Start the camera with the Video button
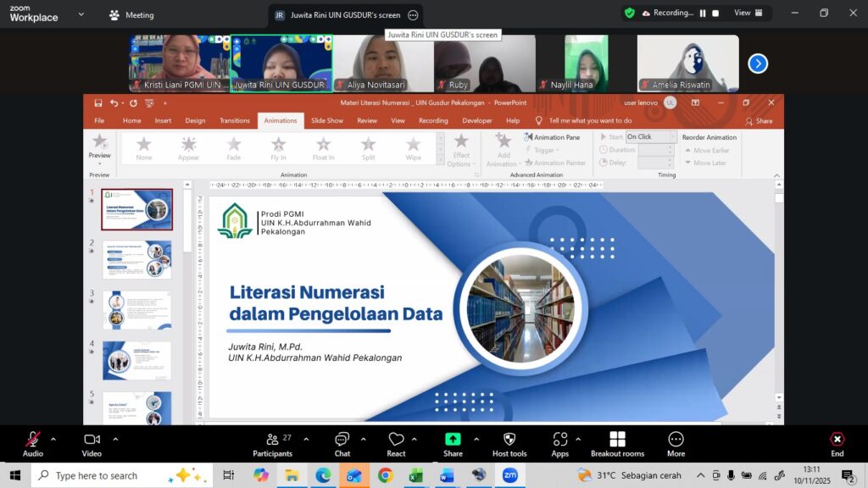This screenshot has height=488, width=868. 92,440
